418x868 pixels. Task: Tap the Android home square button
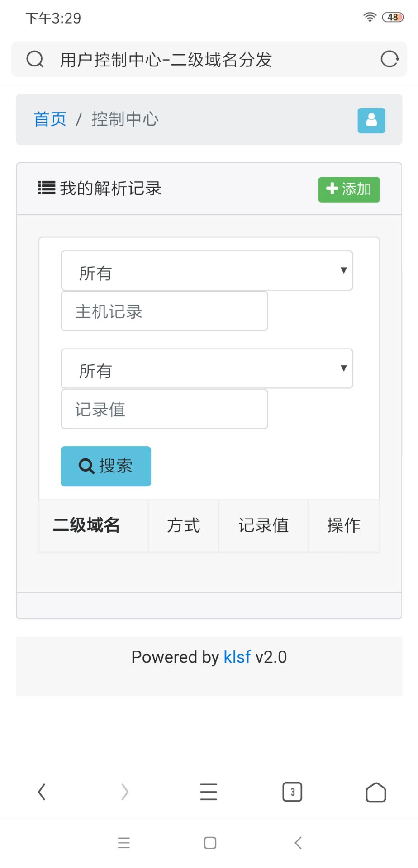pyautogui.click(x=210, y=843)
